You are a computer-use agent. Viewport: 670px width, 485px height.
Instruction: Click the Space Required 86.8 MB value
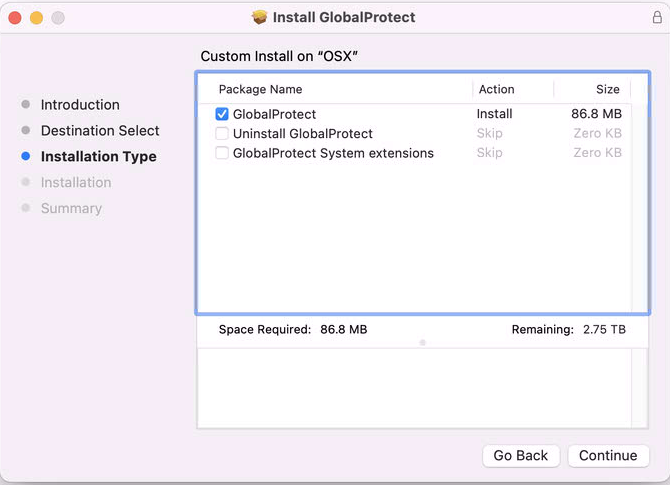coord(344,329)
